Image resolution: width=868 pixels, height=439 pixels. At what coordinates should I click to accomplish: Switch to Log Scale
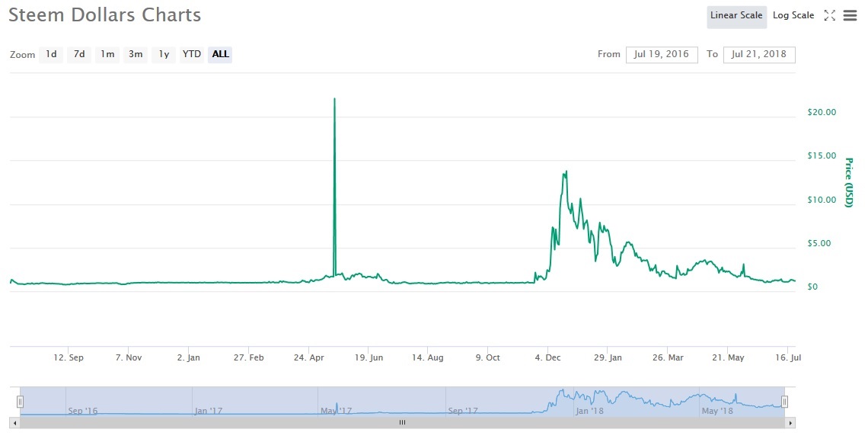(x=793, y=15)
